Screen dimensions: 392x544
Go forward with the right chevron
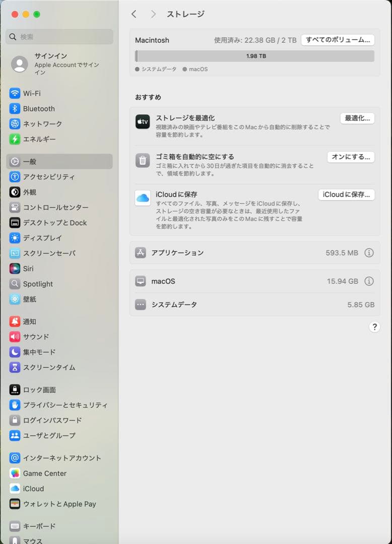[x=153, y=14]
